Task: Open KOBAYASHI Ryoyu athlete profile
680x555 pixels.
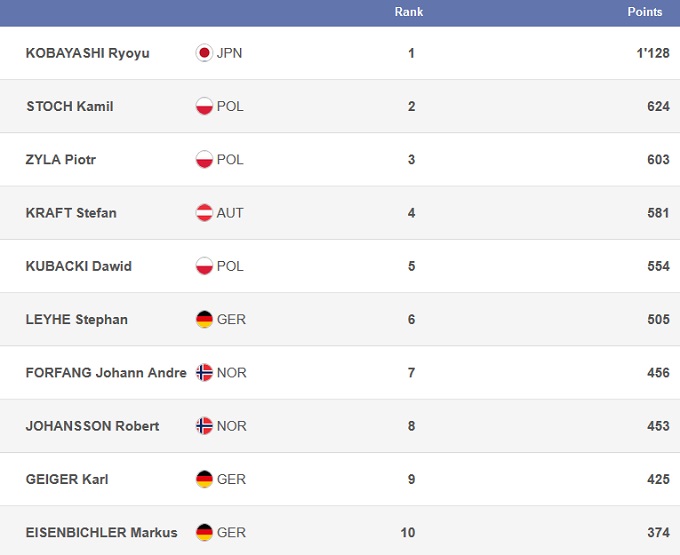Action: [x=88, y=53]
